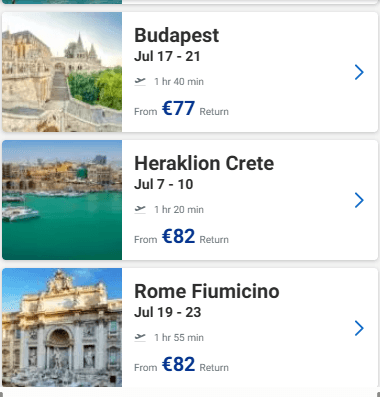Open Budapest deal chevron arrow
Screen dimensions: 380x397
pyautogui.click(x=359, y=72)
